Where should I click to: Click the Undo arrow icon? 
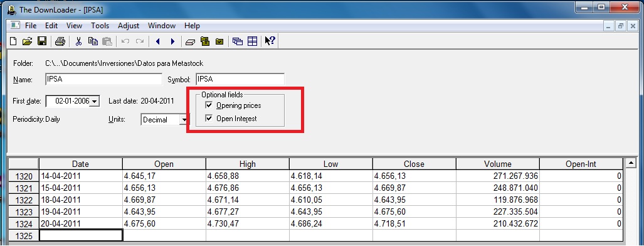125,41
